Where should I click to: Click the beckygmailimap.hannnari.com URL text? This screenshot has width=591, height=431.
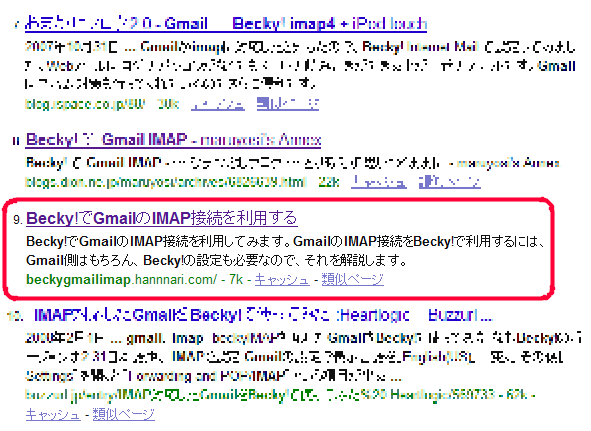click(121, 279)
